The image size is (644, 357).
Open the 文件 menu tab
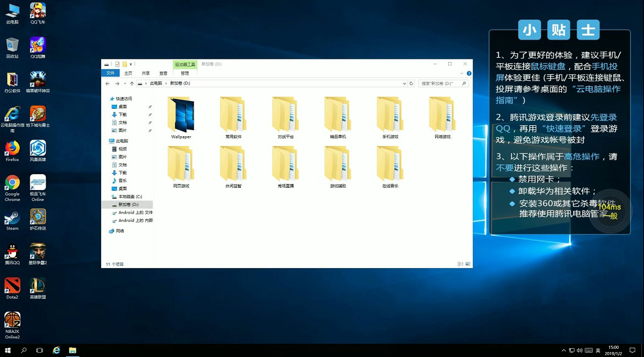[x=111, y=73]
